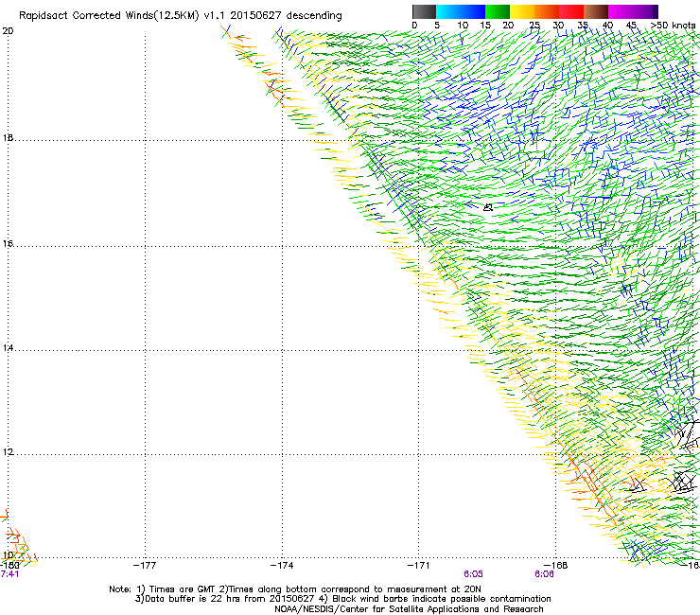The width and height of the screenshot is (700, 615).
Task: Click the small black marker symbol near 17N
Action: (488, 207)
